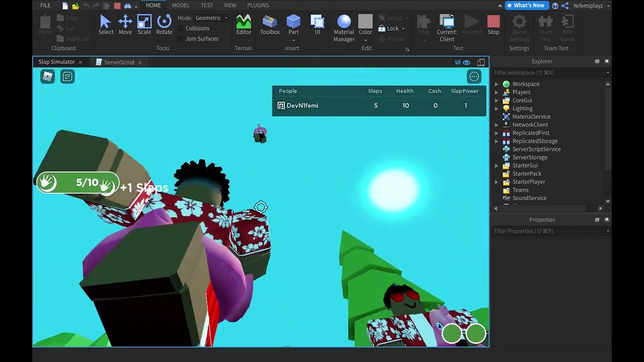This screenshot has width=644, height=362.
Task: Open the Toolbox panel
Action: click(x=270, y=25)
